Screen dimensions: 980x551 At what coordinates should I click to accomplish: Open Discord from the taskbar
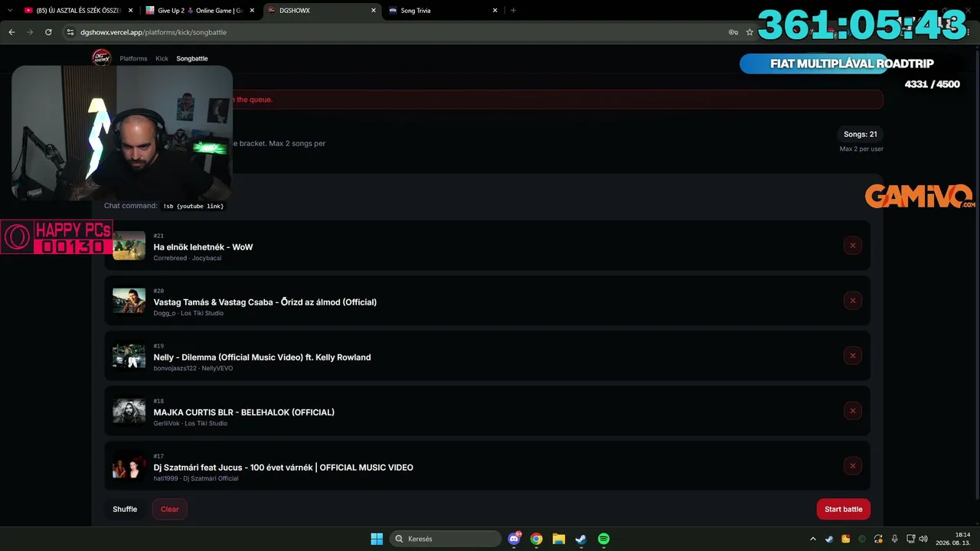coord(514,539)
